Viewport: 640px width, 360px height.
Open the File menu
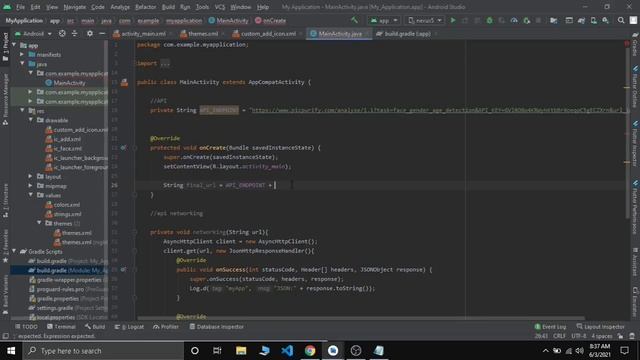point(20,7)
